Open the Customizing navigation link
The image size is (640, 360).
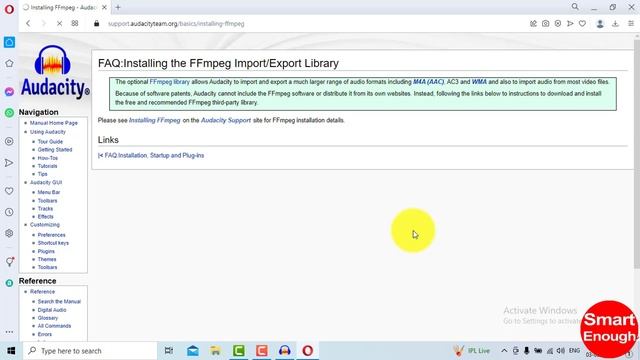(44, 225)
